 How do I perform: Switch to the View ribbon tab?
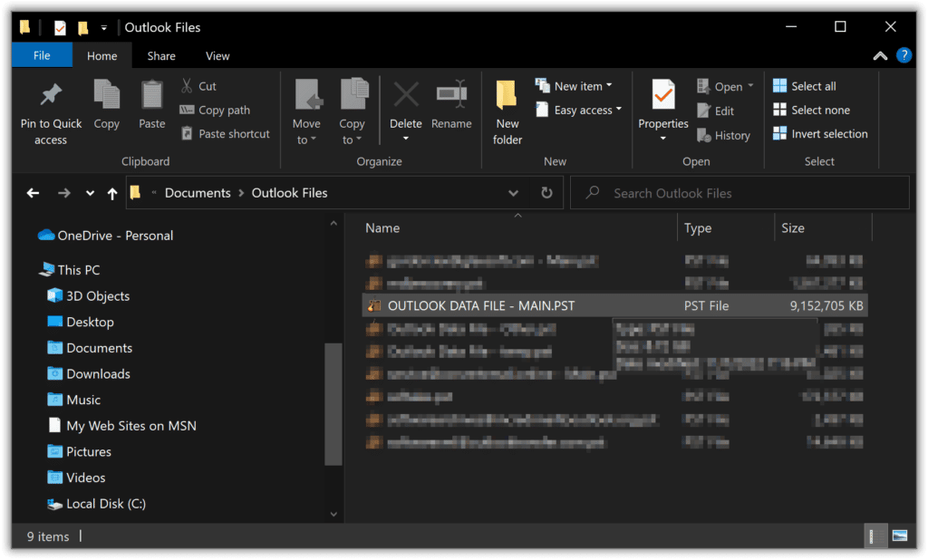[217, 56]
